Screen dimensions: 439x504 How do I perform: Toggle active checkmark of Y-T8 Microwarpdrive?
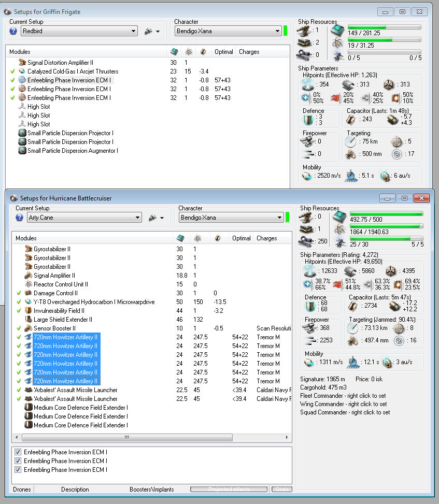coord(19,302)
